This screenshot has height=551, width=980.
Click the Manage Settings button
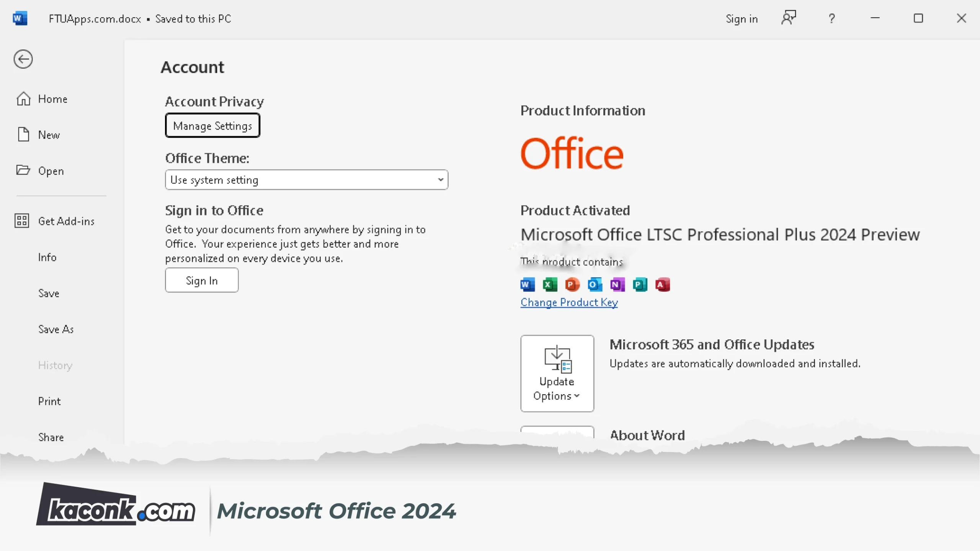(x=212, y=126)
